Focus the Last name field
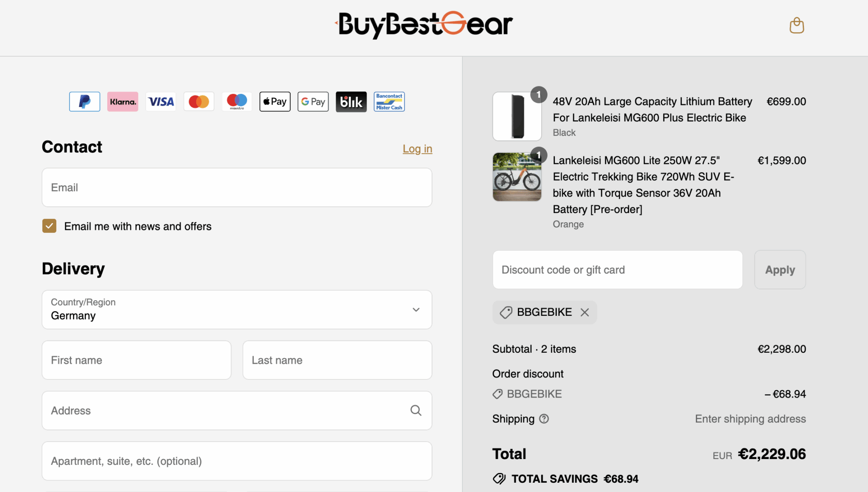868x492 pixels. pyautogui.click(x=337, y=360)
